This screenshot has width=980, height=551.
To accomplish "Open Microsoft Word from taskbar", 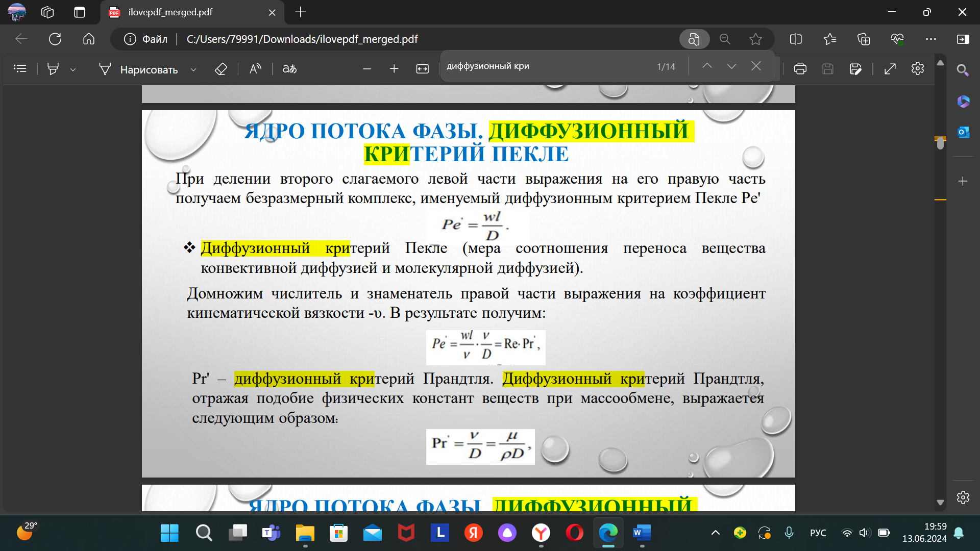I will click(642, 533).
